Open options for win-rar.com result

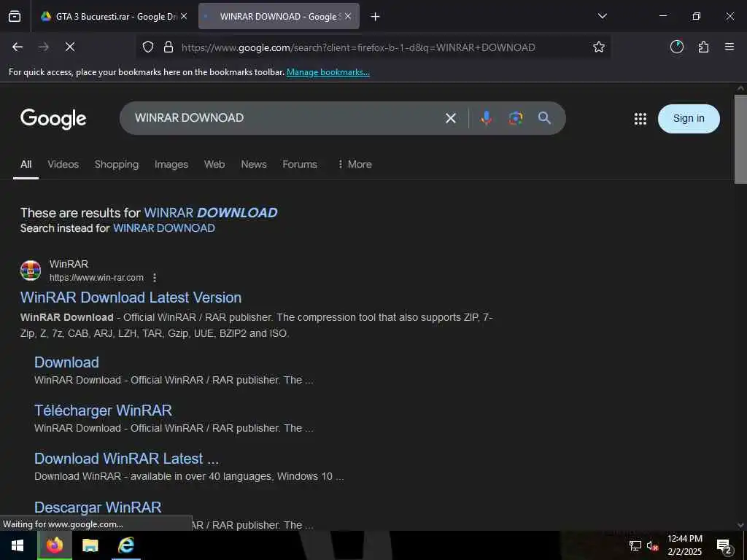coord(155,278)
